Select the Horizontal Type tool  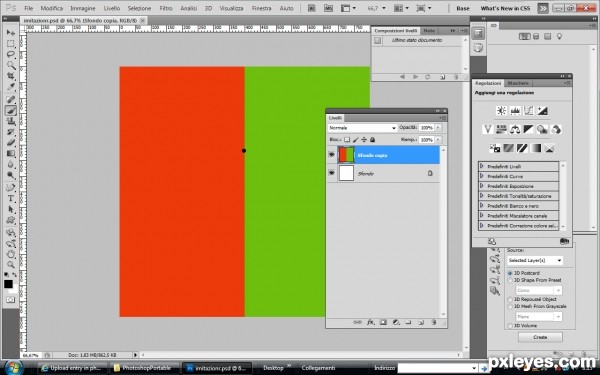(x=11, y=199)
